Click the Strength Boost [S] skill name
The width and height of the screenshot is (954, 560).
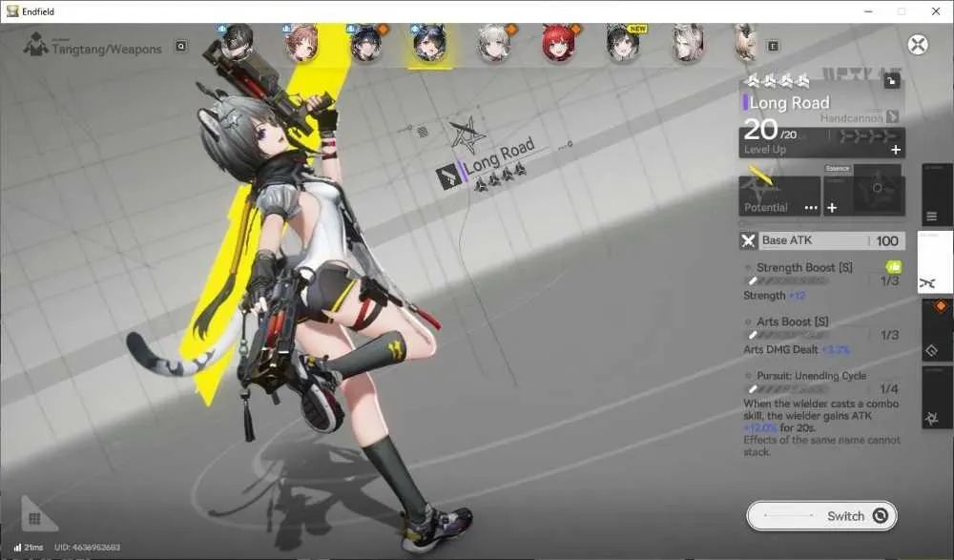tap(804, 267)
